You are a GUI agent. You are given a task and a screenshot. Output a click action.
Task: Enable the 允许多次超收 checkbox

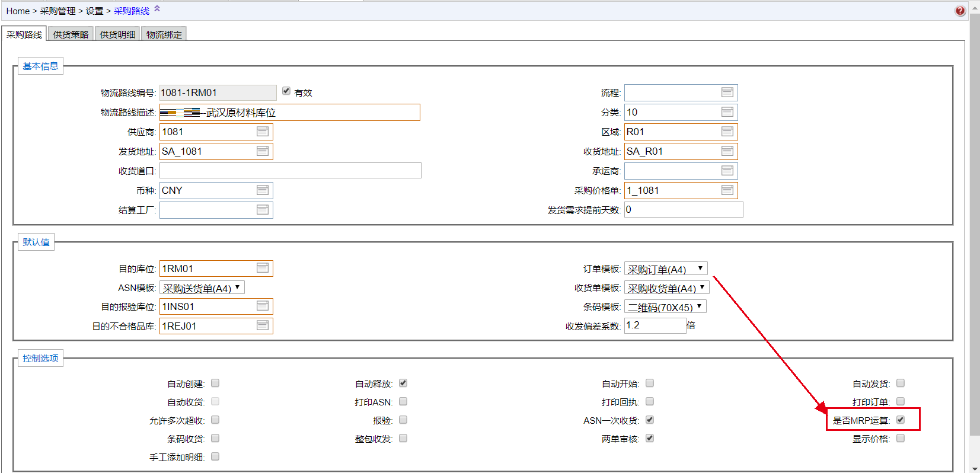215,420
